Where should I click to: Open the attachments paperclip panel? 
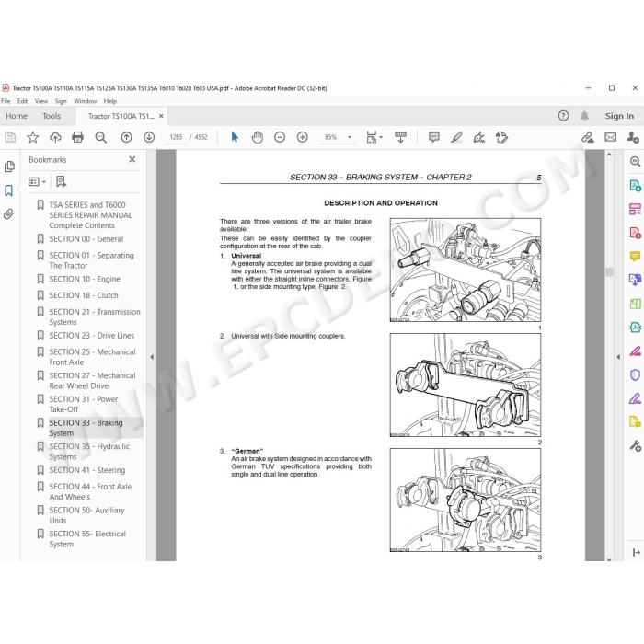[x=9, y=214]
